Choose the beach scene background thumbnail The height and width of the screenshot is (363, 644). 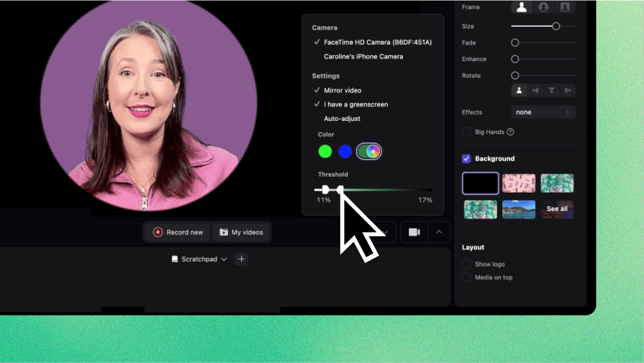[519, 209]
